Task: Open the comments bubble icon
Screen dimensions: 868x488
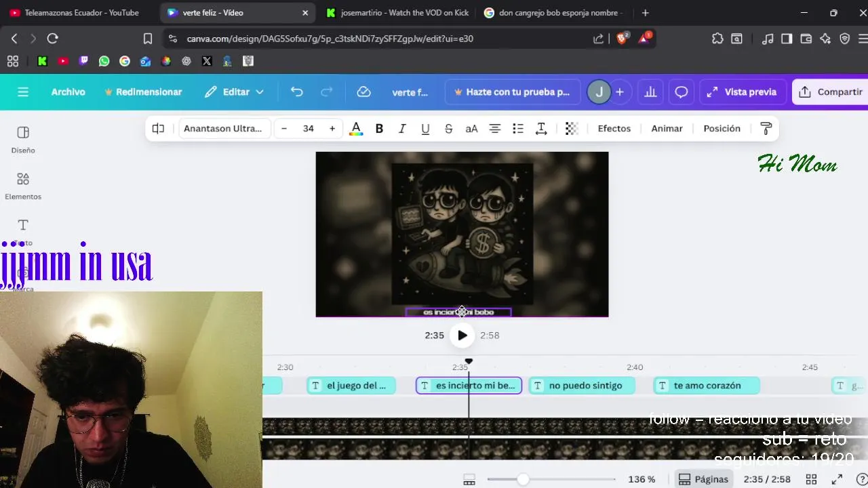Action: (x=682, y=92)
